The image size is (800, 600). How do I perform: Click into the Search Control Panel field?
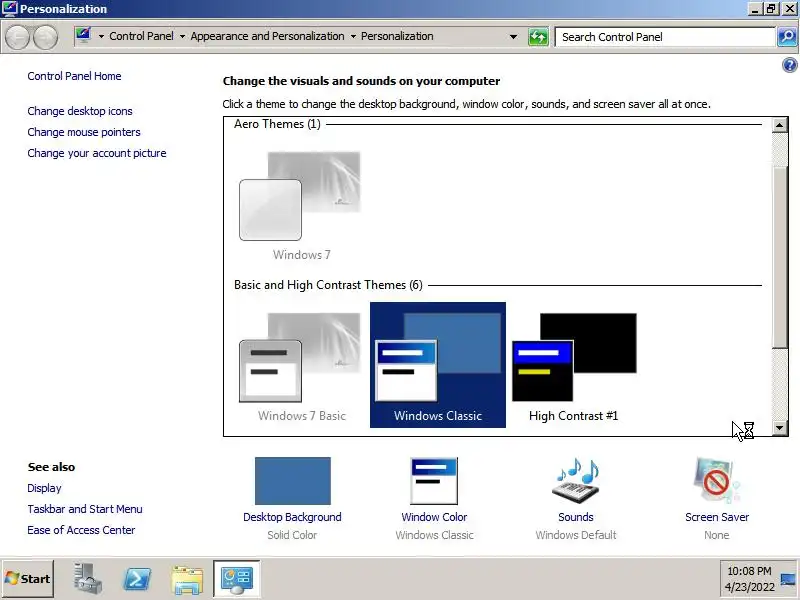point(665,37)
